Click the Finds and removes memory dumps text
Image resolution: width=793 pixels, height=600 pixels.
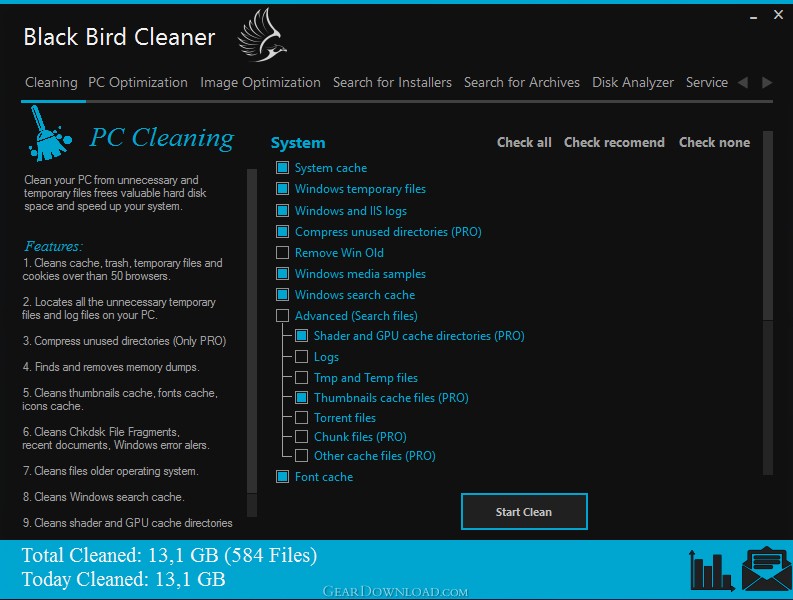click(111, 367)
